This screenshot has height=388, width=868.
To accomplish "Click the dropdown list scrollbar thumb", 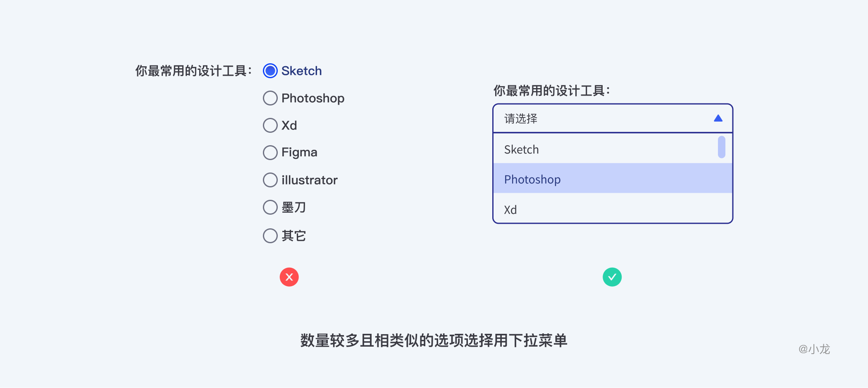I will coord(722,147).
